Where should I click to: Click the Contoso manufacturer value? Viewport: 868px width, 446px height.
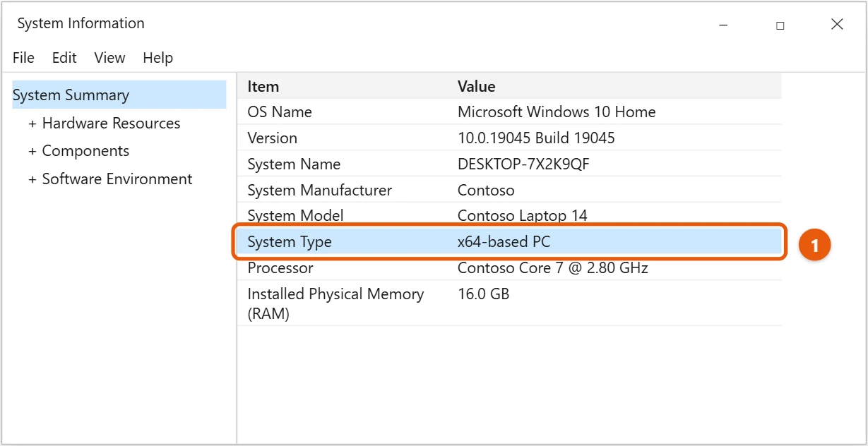click(486, 190)
